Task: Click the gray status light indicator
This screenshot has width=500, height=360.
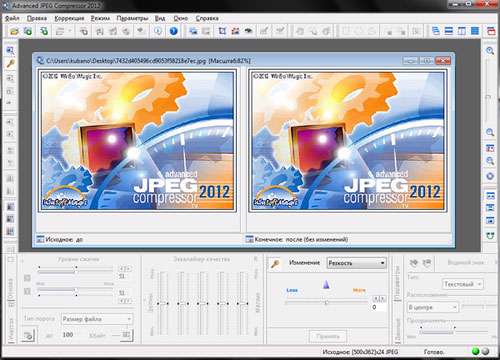Action: (486, 351)
